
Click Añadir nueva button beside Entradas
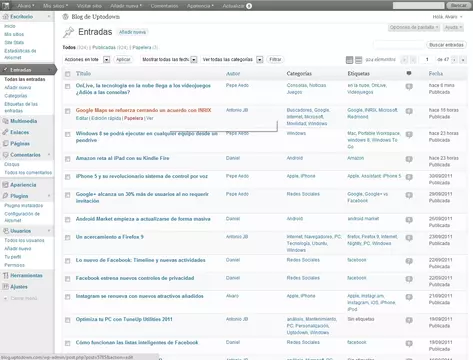pyautogui.click(x=133, y=32)
